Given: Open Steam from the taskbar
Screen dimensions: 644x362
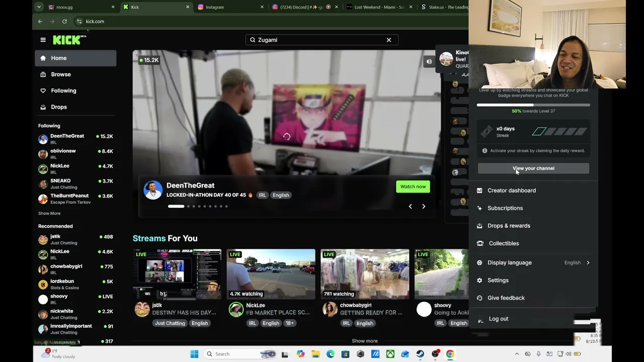Looking at the screenshot, I should [420, 354].
